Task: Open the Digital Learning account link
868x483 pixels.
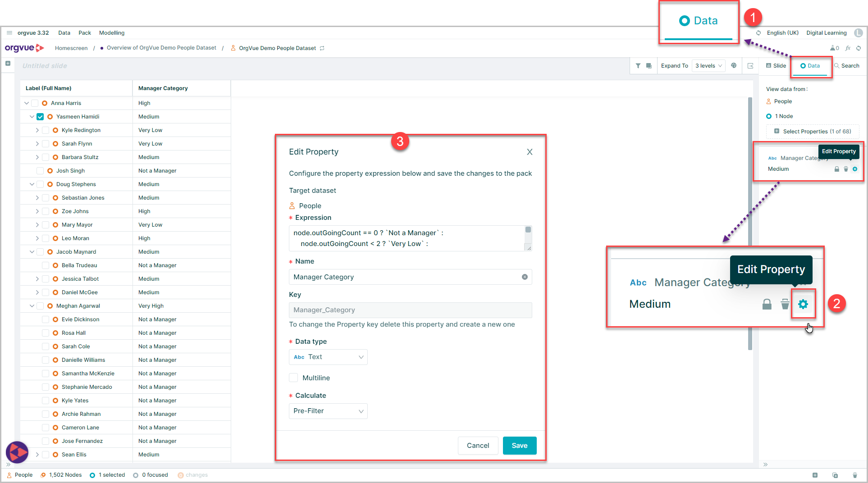Action: 827,33
